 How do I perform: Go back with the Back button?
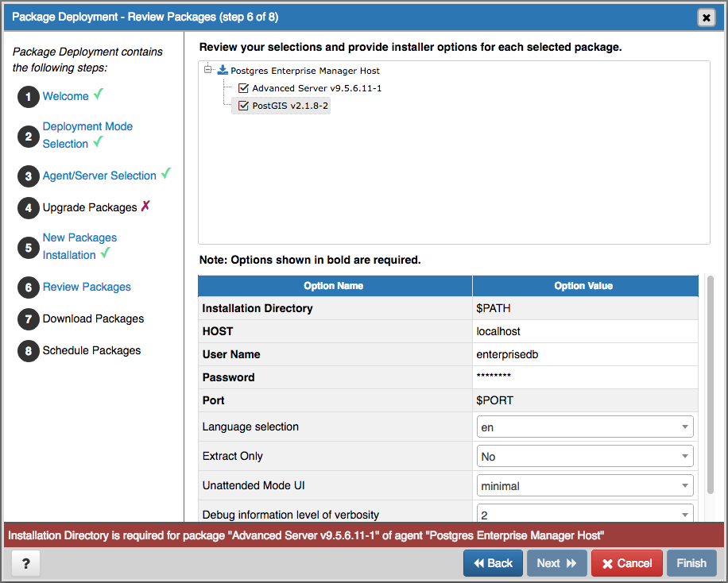tap(493, 563)
